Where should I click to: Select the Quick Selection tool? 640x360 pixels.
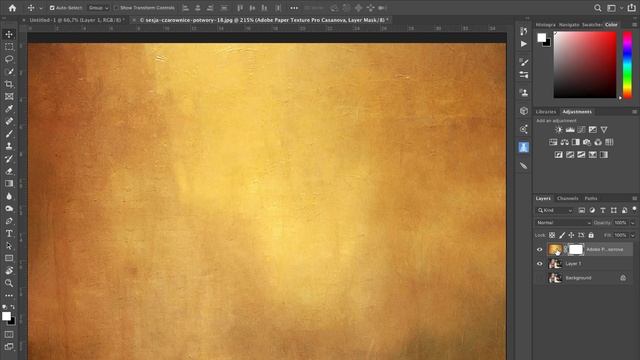pos(9,72)
